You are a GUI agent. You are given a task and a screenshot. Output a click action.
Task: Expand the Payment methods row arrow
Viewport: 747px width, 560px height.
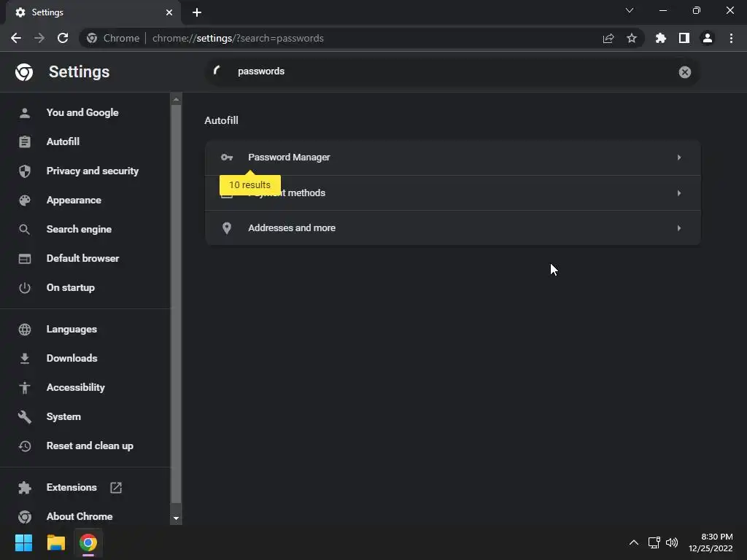click(x=679, y=192)
